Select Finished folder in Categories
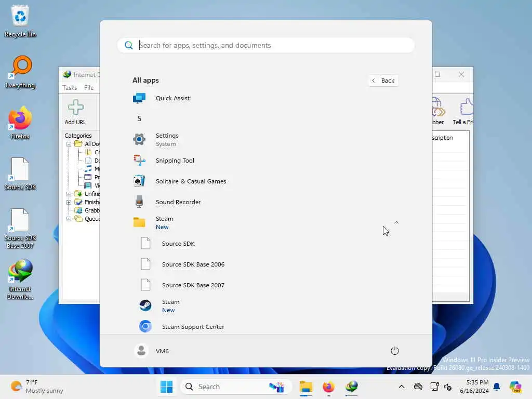 (x=87, y=202)
